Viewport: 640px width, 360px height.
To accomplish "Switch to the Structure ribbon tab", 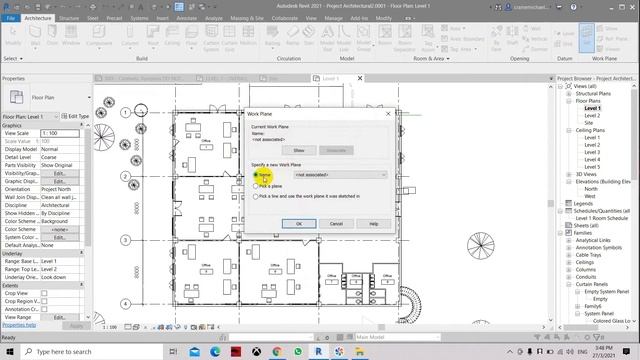I will 69,18.
